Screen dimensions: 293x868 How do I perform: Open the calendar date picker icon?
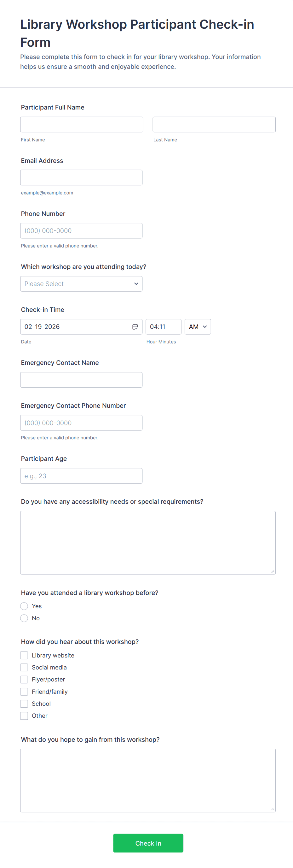135,326
